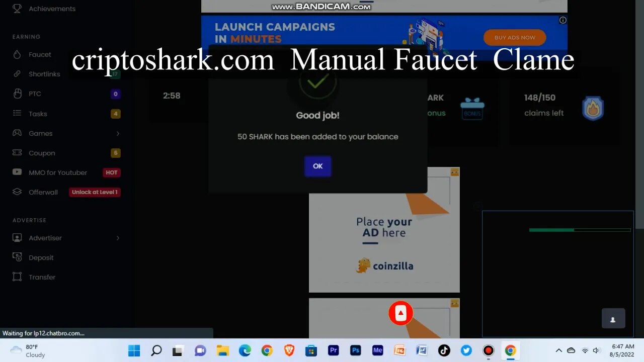The image size is (644, 362).
Task: Click the Advertiser person icon
Action: [x=17, y=238]
